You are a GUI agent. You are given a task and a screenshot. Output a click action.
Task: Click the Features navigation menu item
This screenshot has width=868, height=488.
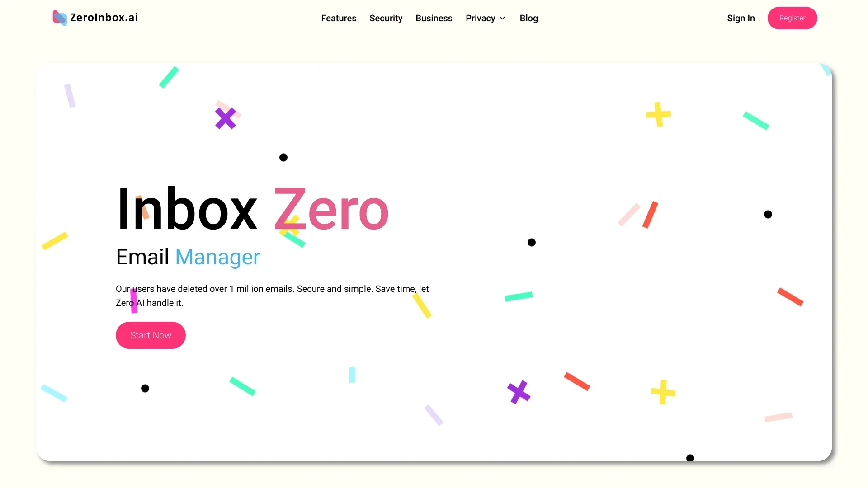coord(339,18)
